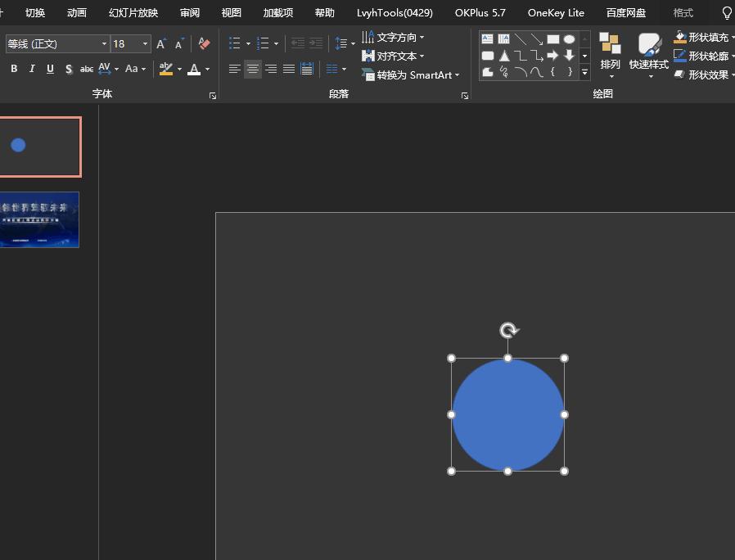Toggle bold formatting

14,70
